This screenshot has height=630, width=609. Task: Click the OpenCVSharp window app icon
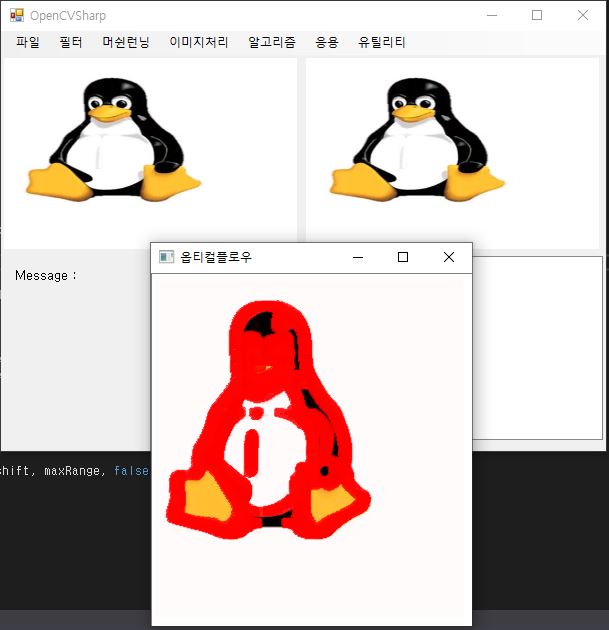[x=17, y=15]
